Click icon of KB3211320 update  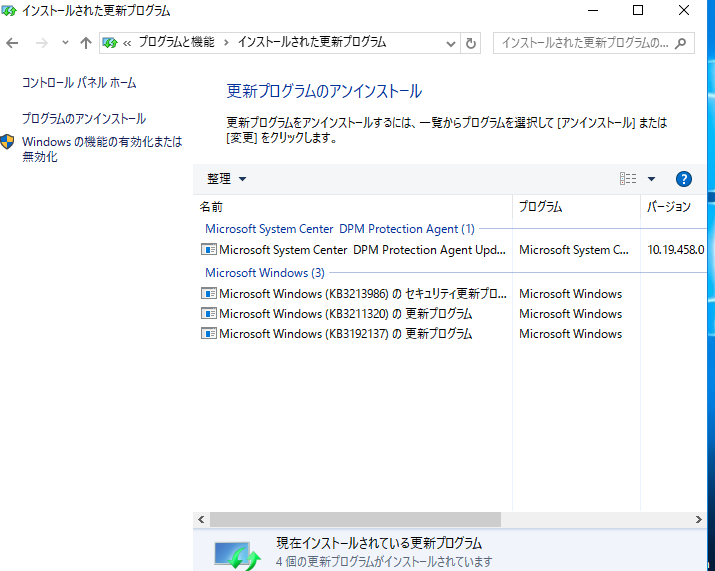pyautogui.click(x=208, y=313)
